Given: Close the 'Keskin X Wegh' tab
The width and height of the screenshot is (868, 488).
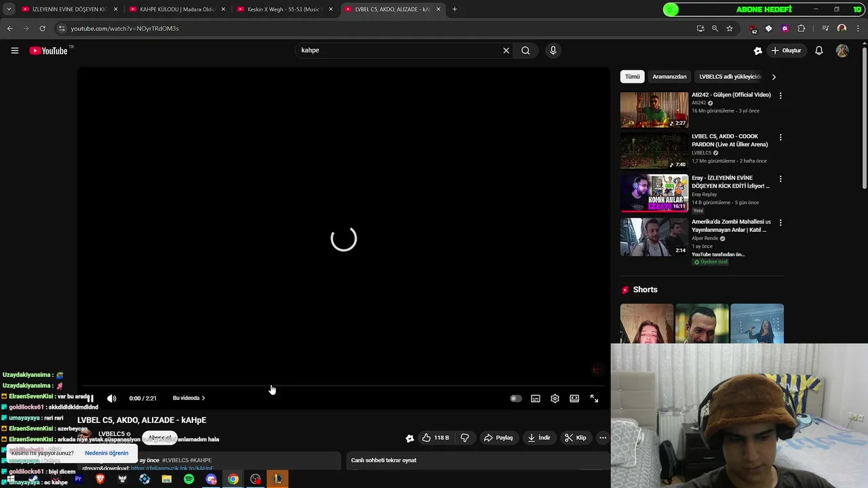Looking at the screenshot, I should (331, 9).
